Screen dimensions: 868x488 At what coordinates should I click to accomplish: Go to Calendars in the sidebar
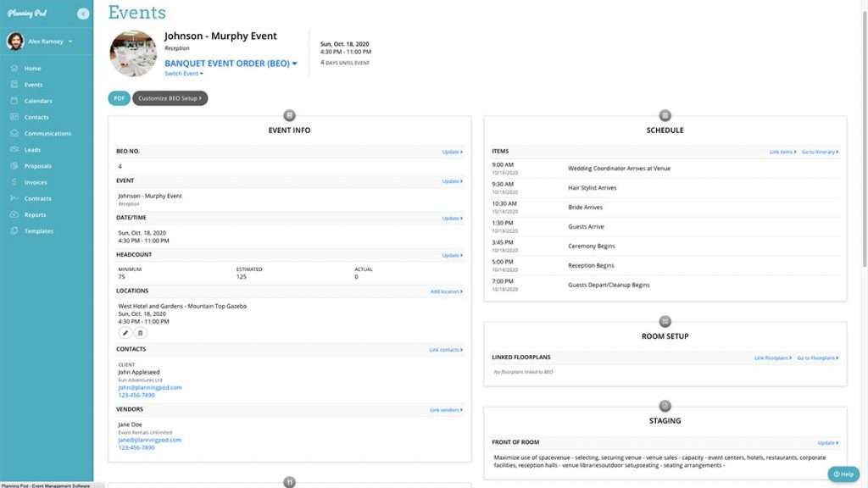click(x=37, y=101)
